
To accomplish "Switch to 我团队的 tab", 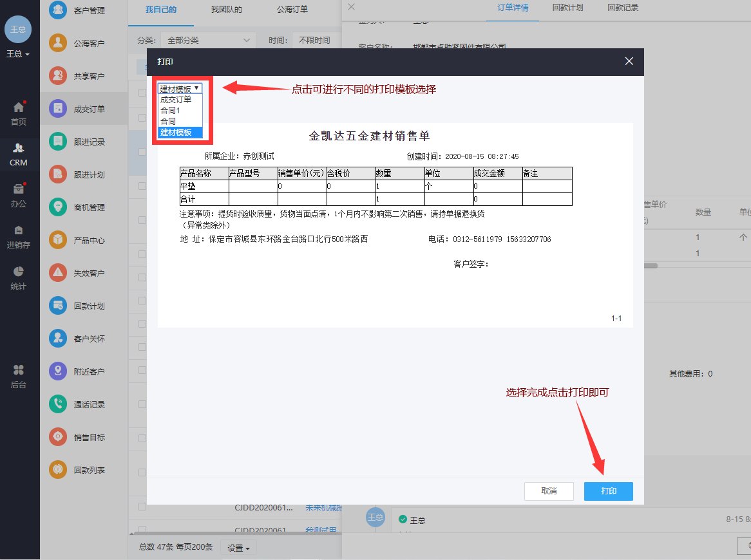I will point(227,10).
